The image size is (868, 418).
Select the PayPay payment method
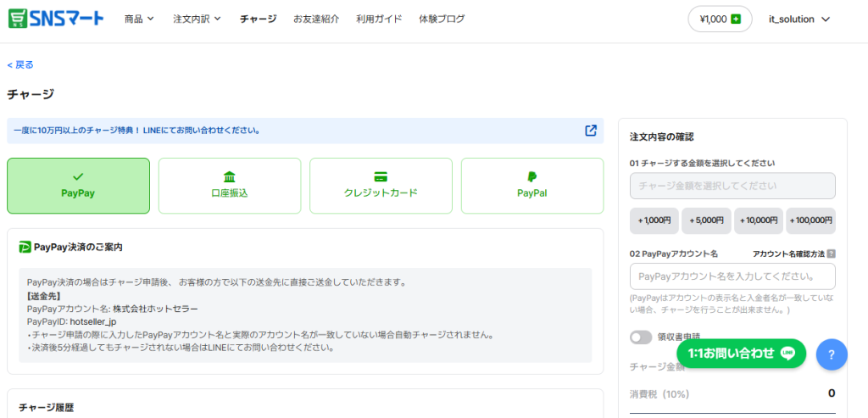pos(78,186)
